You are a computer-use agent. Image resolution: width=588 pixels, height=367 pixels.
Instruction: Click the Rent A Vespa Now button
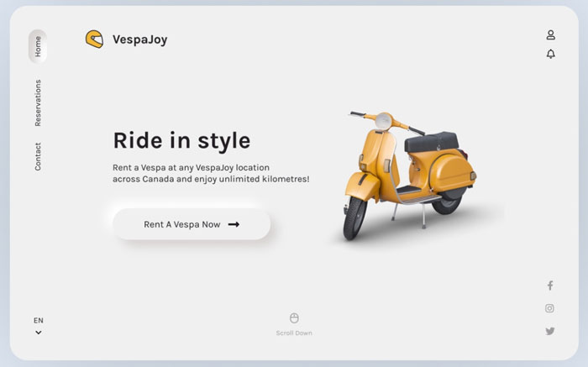click(192, 224)
